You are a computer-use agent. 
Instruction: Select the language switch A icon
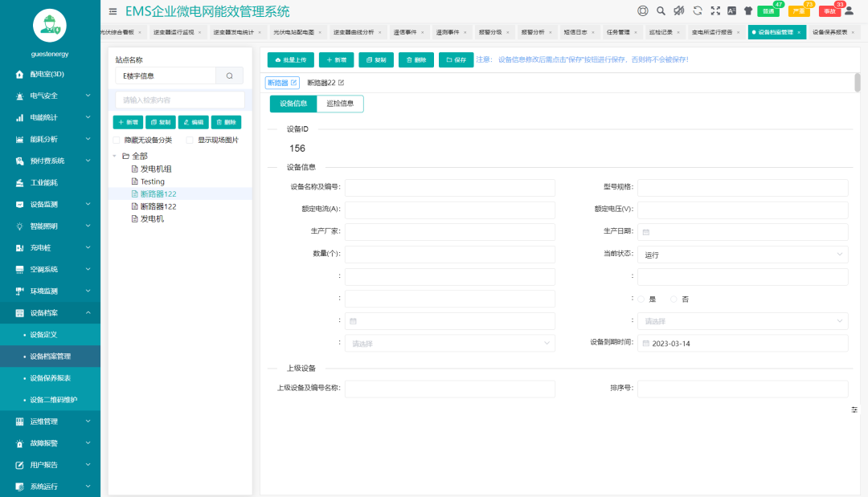coord(731,11)
